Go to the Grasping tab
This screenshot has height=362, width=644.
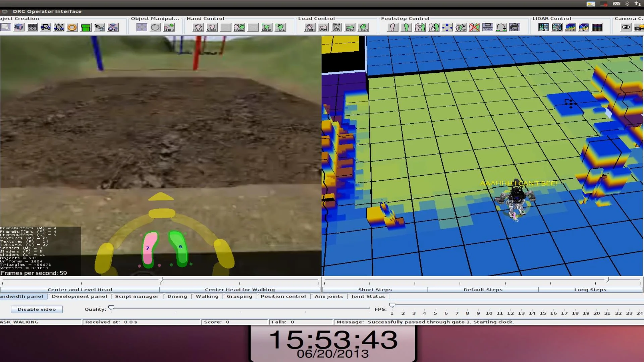point(239,296)
